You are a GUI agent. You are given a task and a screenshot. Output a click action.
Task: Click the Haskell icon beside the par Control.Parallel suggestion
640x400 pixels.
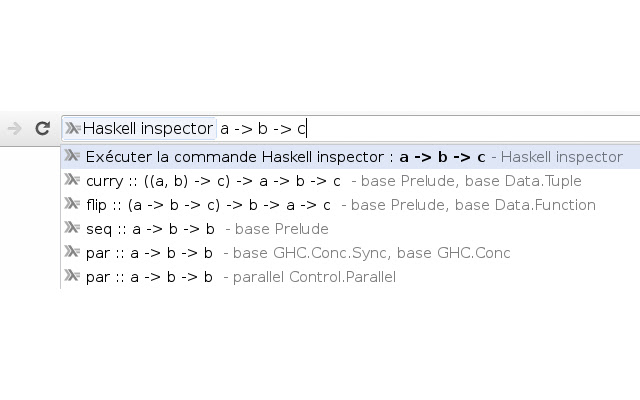72,277
